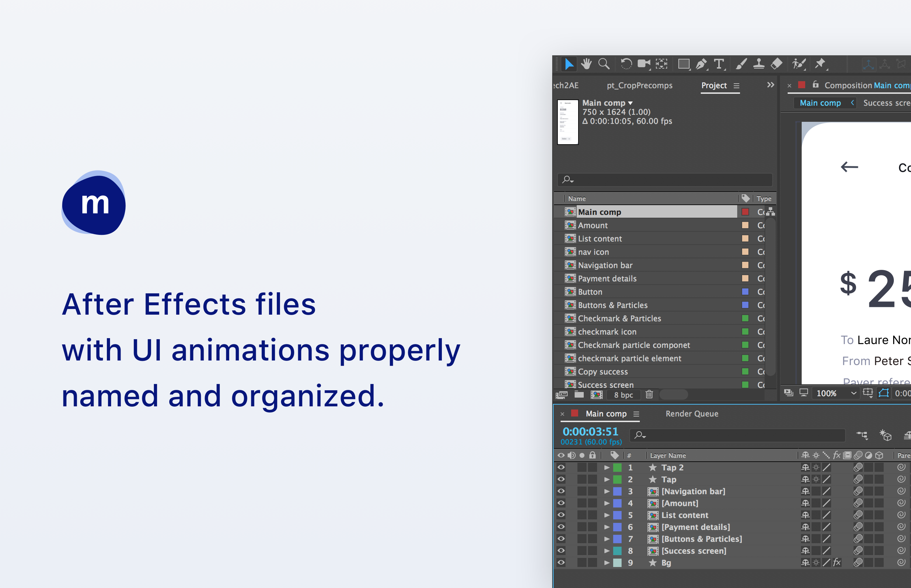Click the Button comp blue label swatch
Screen dimensions: 911x588
point(745,292)
